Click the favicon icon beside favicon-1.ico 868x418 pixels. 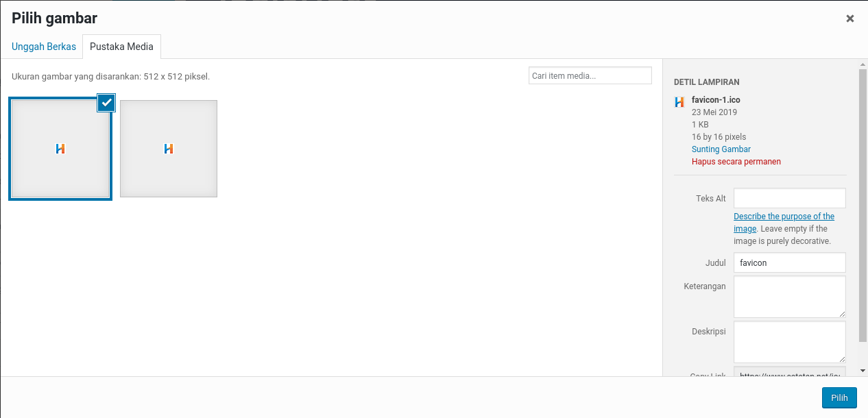679,101
